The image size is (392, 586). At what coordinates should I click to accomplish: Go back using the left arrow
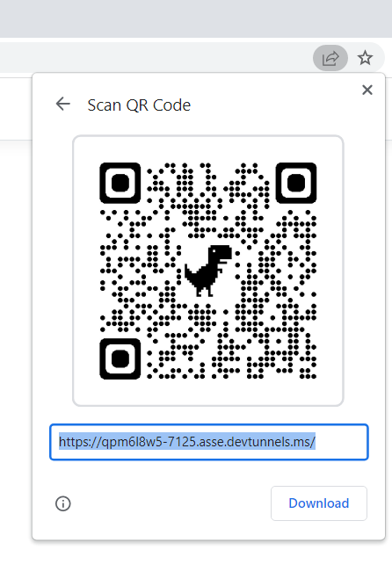coord(62,104)
